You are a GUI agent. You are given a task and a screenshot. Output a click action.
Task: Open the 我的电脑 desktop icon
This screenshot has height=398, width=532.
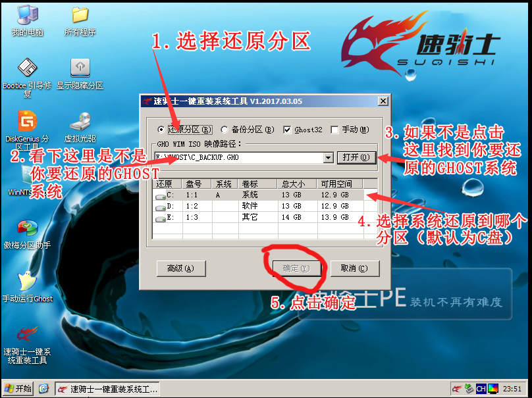click(28, 21)
